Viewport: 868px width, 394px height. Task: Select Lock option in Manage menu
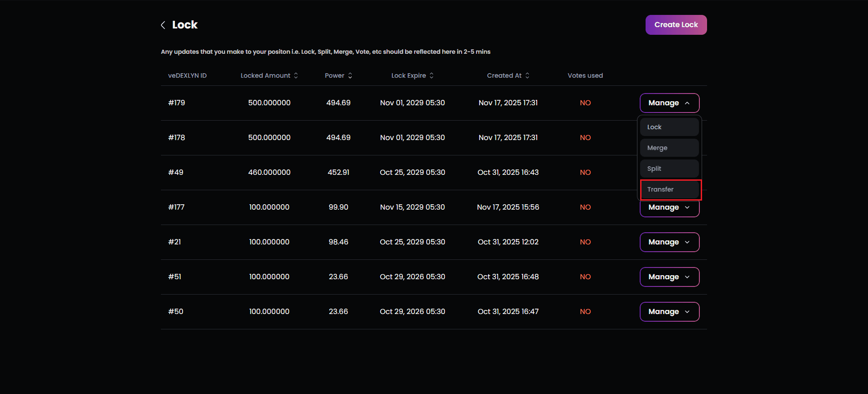(x=669, y=127)
